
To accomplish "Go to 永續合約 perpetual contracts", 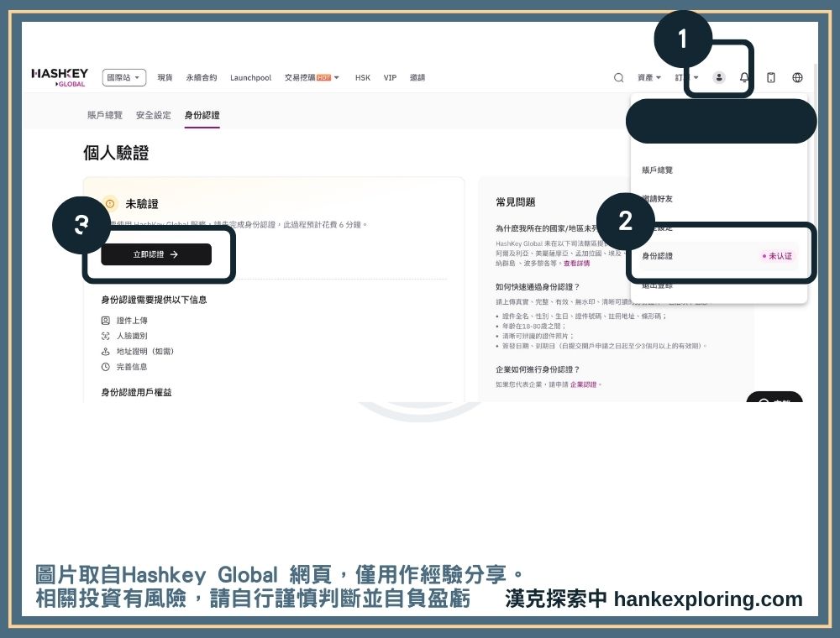I will tap(202, 77).
